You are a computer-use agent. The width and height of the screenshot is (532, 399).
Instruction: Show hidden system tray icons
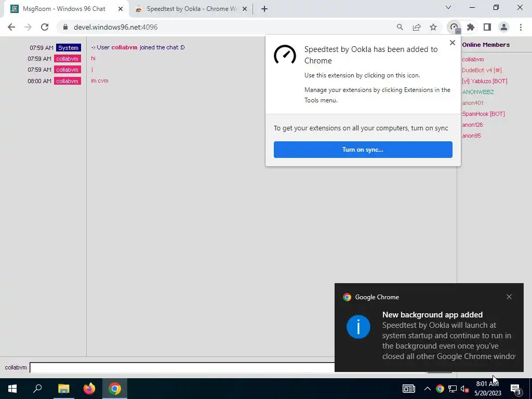pyautogui.click(x=428, y=389)
